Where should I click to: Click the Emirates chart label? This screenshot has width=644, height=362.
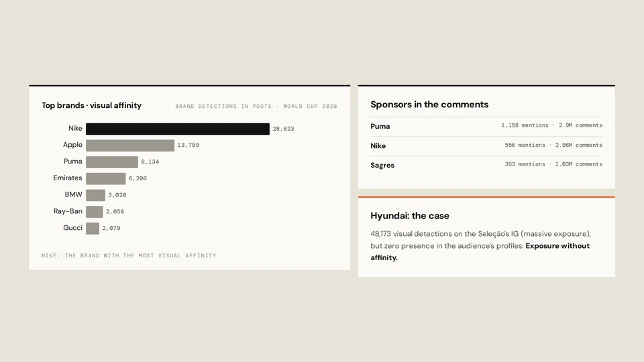coord(67,178)
